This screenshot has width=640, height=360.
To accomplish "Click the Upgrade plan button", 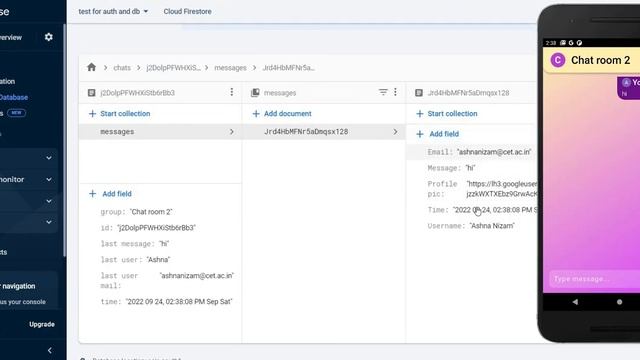I will [x=42, y=324].
